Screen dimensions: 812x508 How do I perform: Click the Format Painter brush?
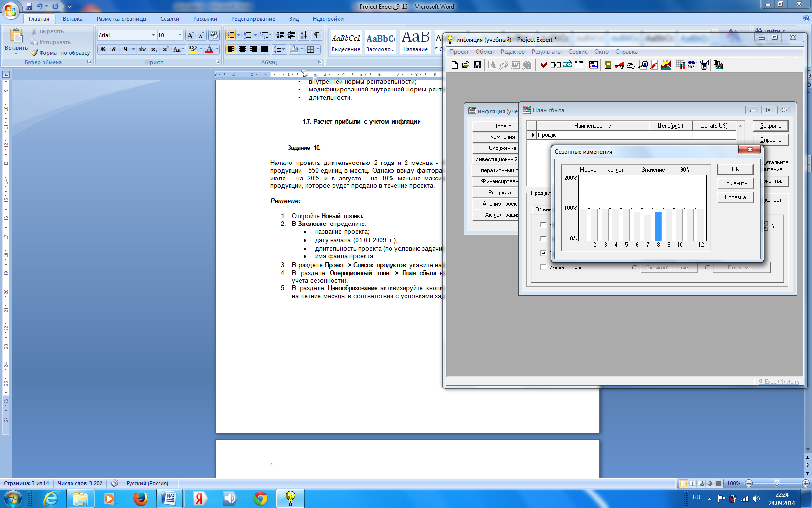(34, 53)
